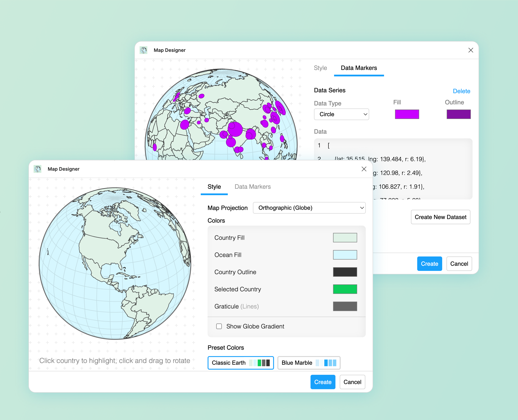Pick the Ocean Fill color swatch
The height and width of the screenshot is (420, 518).
[x=345, y=255]
